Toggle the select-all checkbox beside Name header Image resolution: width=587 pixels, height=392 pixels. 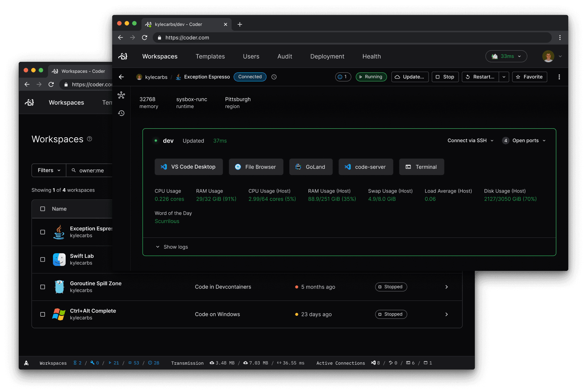43,209
